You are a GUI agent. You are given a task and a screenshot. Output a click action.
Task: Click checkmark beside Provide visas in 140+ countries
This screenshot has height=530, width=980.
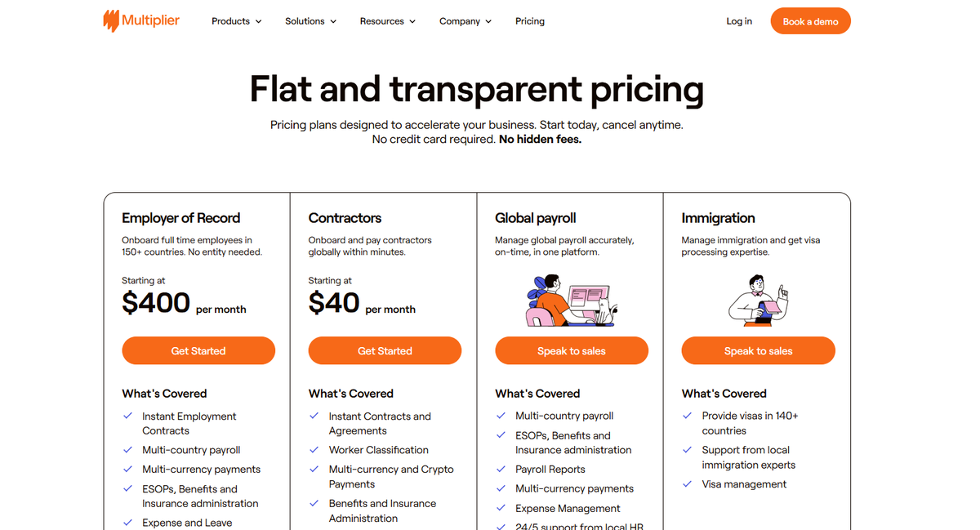coord(688,416)
